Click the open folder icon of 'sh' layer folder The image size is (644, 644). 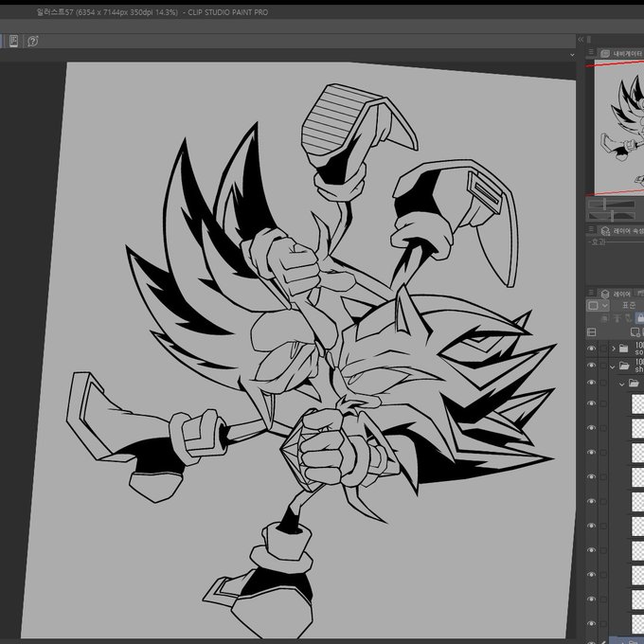(624, 366)
